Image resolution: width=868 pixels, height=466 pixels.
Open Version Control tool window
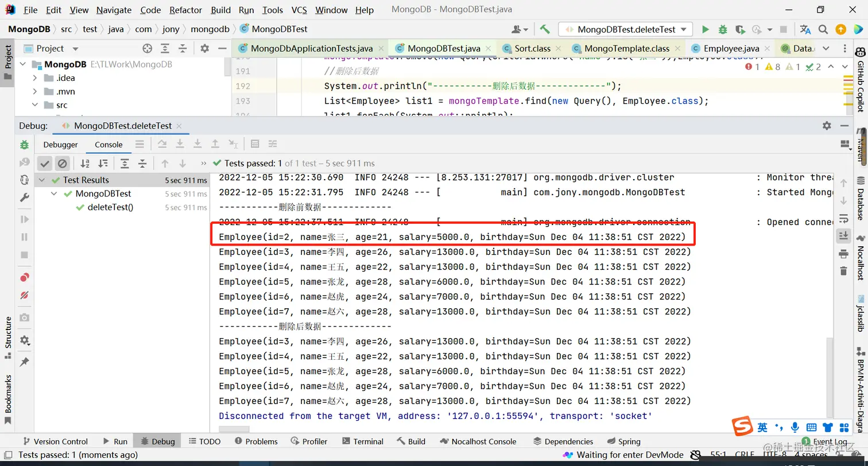click(55, 441)
